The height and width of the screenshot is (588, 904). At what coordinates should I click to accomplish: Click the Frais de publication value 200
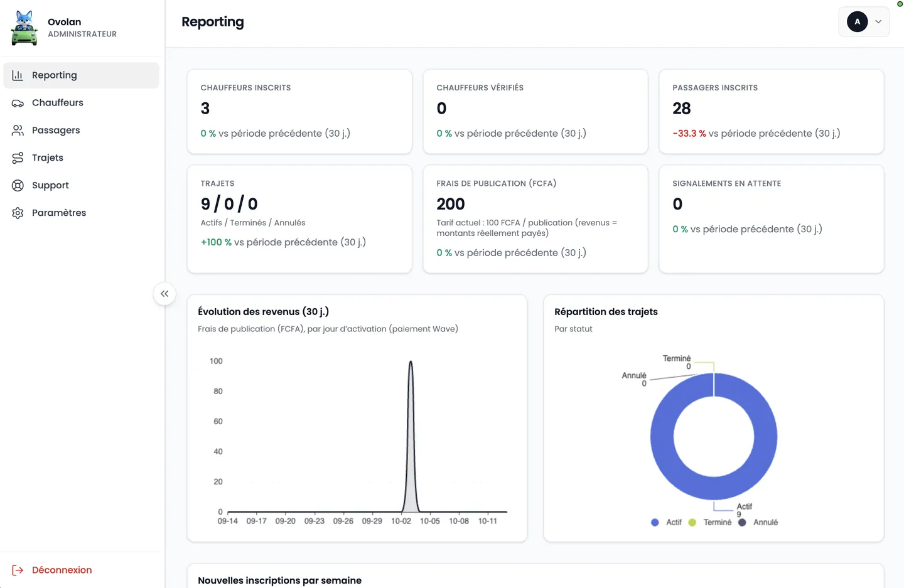tap(451, 204)
